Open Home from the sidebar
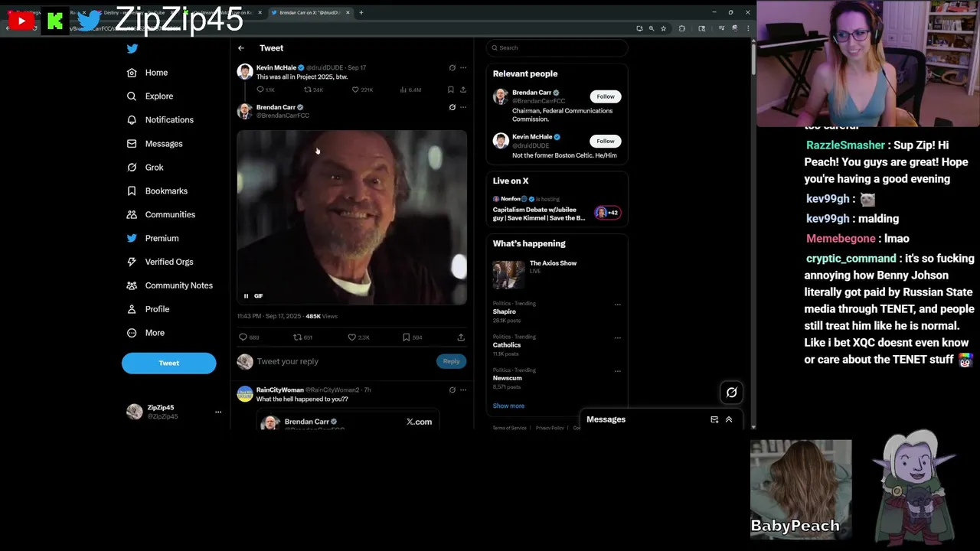The width and height of the screenshot is (980, 551). point(147,73)
